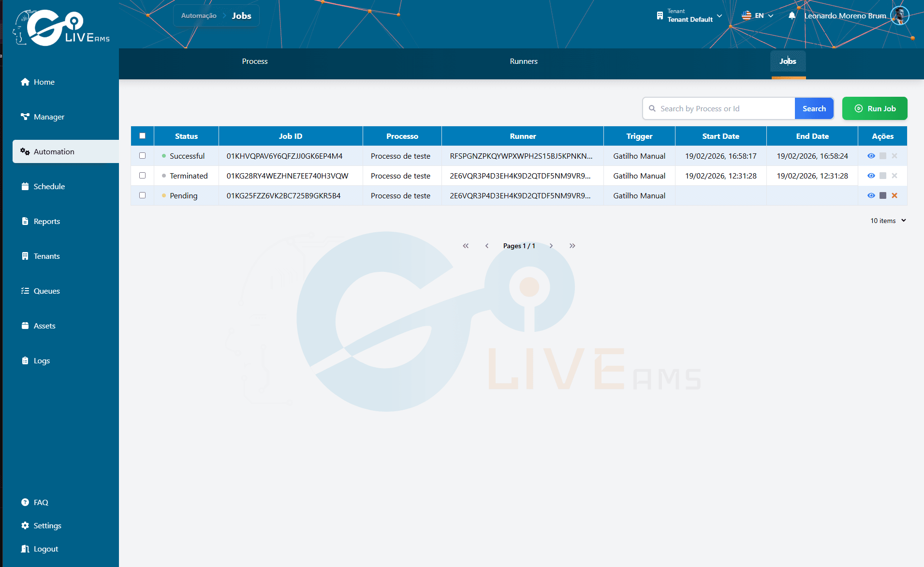Click the green Run Job button
Viewport: 924px width, 567px height.
pyautogui.click(x=875, y=108)
